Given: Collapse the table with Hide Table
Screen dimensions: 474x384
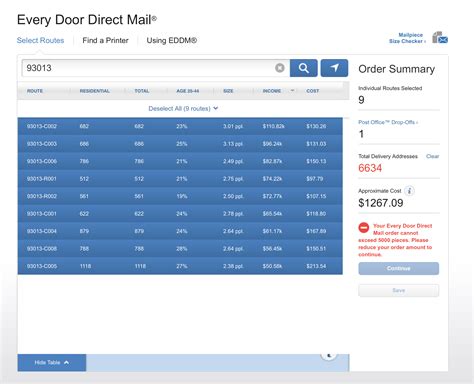Looking at the screenshot, I should pyautogui.click(x=52, y=362).
